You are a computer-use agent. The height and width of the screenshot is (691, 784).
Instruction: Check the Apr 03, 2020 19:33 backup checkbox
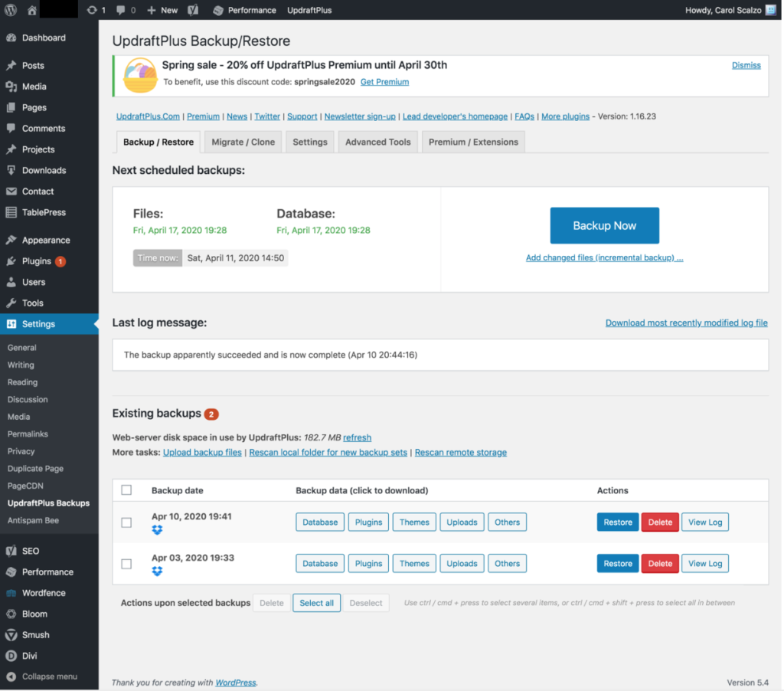[x=126, y=564]
